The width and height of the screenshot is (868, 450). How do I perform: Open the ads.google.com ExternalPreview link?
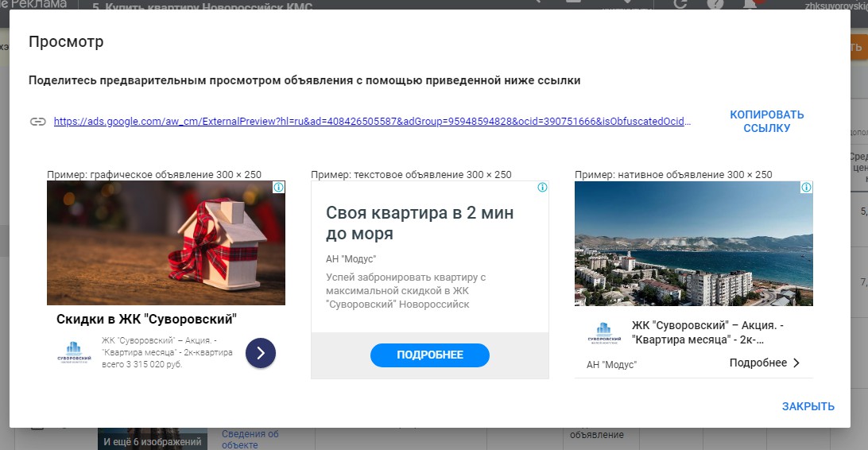372,121
